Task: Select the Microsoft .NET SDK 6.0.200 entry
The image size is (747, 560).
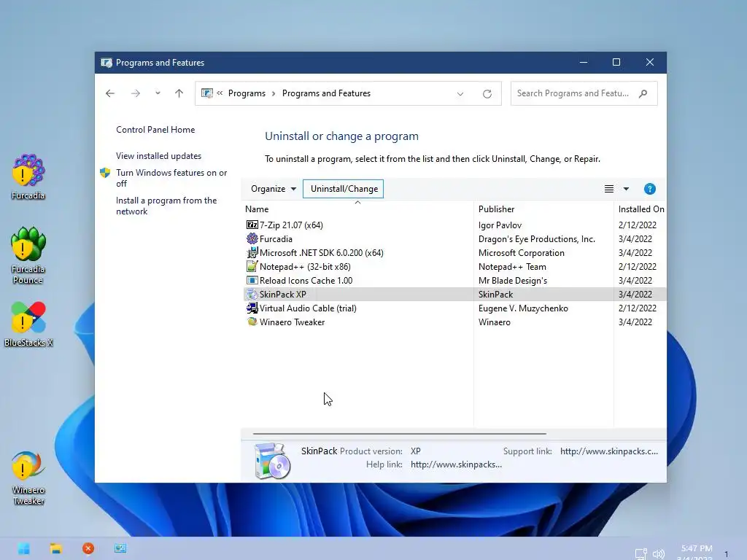Action: click(455, 252)
